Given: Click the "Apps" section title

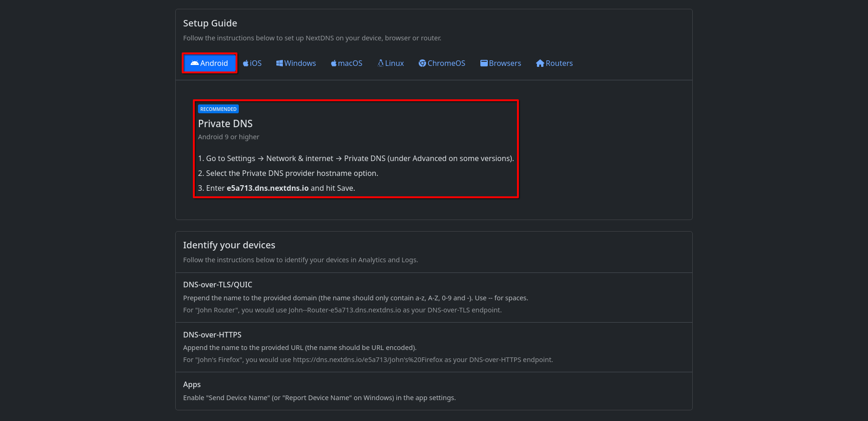Looking at the screenshot, I should [192, 384].
